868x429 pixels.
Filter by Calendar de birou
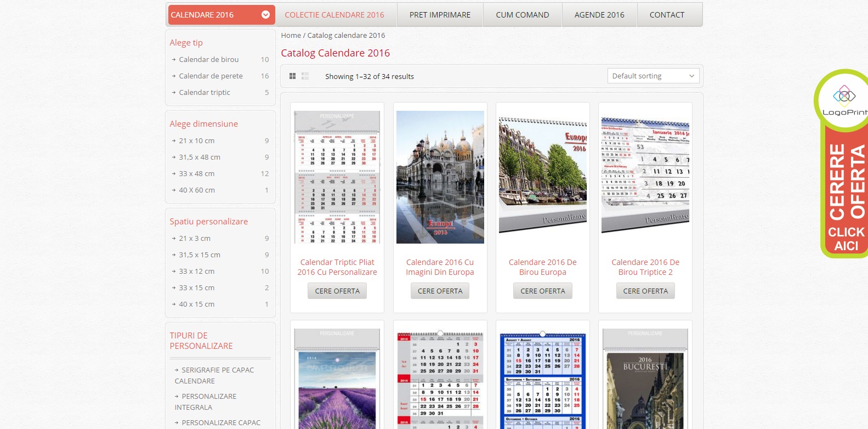(x=208, y=59)
